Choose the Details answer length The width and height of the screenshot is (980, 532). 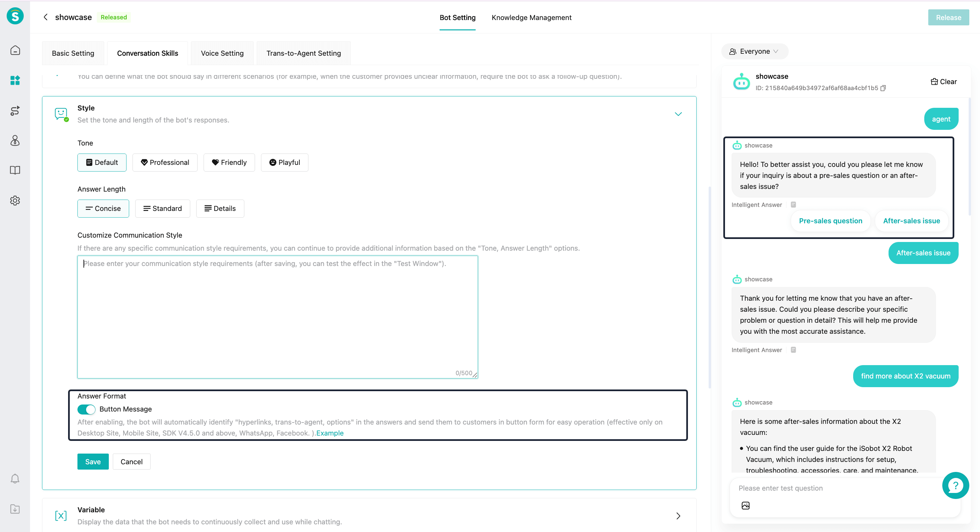click(220, 208)
